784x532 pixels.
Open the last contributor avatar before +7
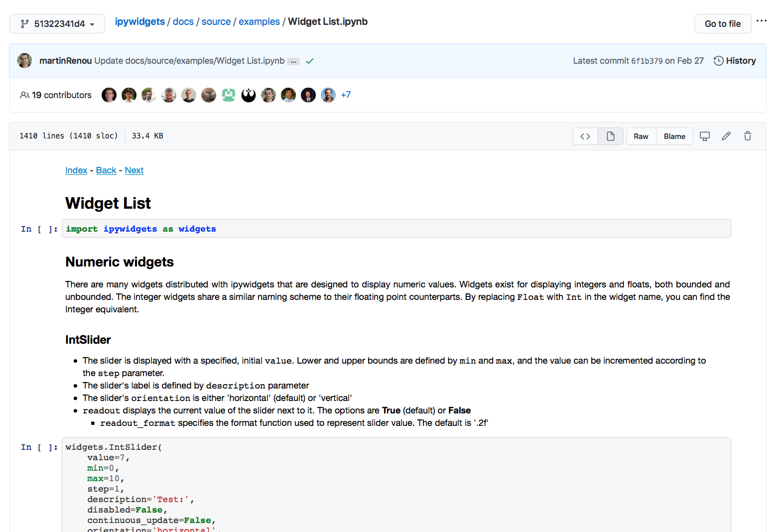click(x=328, y=95)
